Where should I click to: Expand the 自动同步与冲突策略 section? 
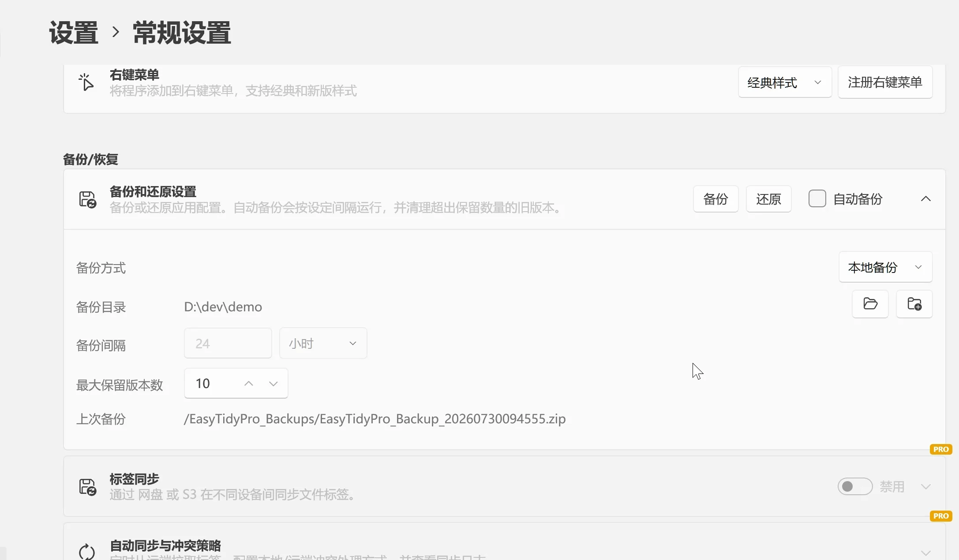click(926, 553)
